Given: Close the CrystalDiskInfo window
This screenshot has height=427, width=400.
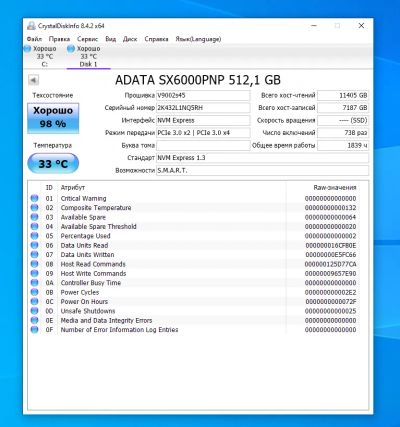Looking at the screenshot, I should tap(361, 26).
